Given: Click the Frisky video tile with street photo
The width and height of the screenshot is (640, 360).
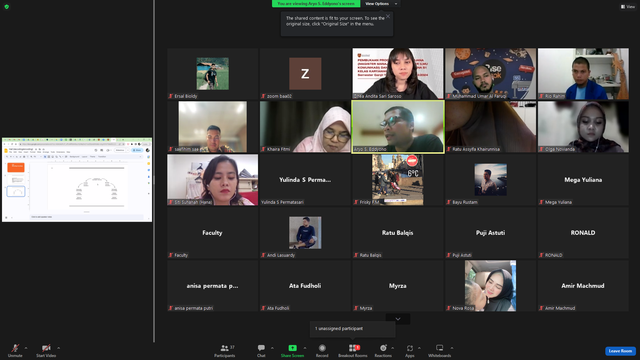Looking at the screenshot, I should (x=398, y=180).
